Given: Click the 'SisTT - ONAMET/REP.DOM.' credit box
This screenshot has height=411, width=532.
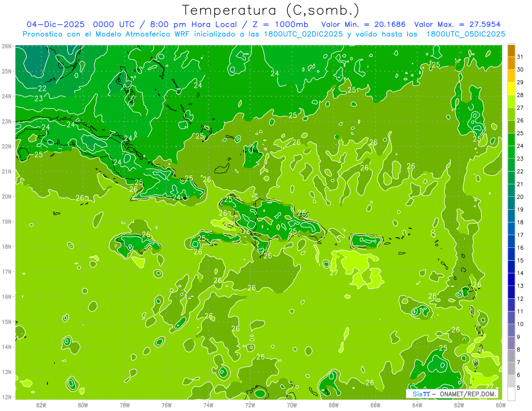Looking at the screenshot, I should pos(452,394).
